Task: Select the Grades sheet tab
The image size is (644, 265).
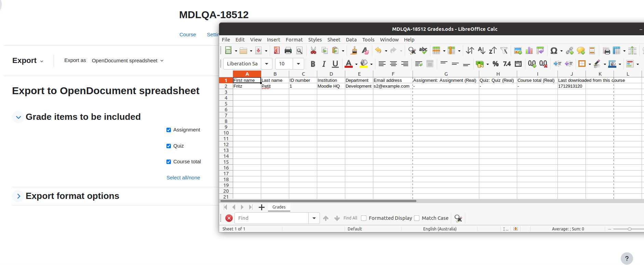Action: coord(279,207)
